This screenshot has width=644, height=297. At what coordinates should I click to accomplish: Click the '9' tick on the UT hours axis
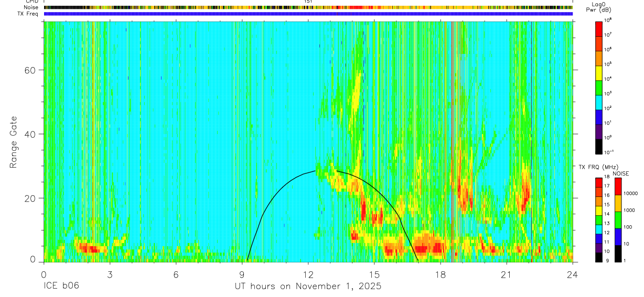pyautogui.click(x=242, y=275)
